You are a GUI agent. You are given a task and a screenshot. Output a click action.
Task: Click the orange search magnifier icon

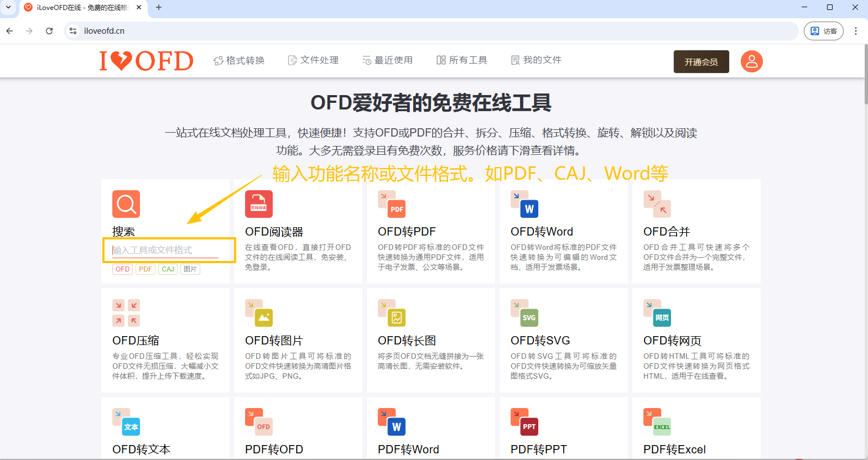click(126, 204)
